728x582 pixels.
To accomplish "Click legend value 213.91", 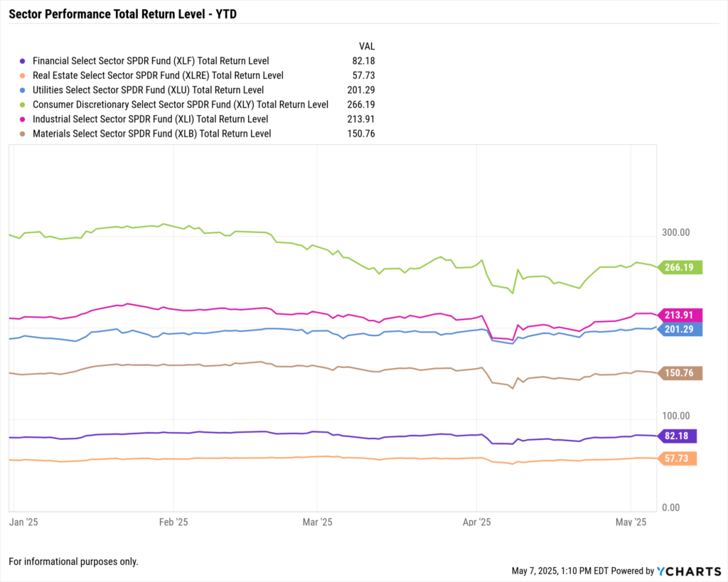I will 361,119.
